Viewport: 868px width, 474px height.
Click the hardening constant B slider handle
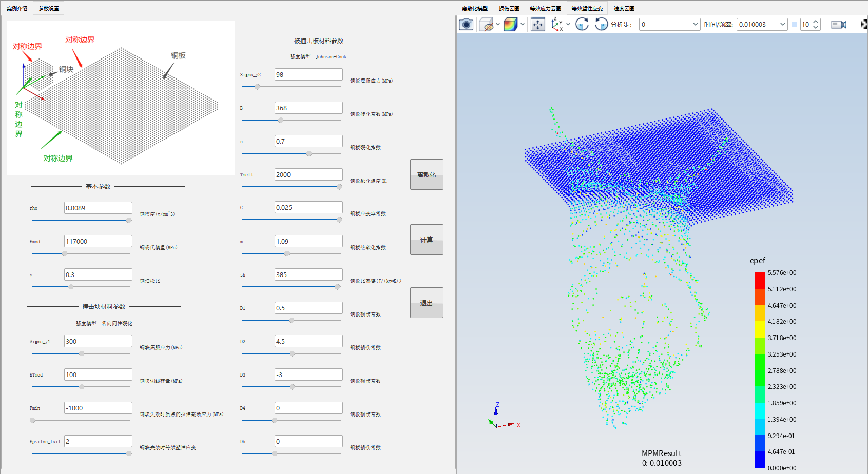point(281,120)
